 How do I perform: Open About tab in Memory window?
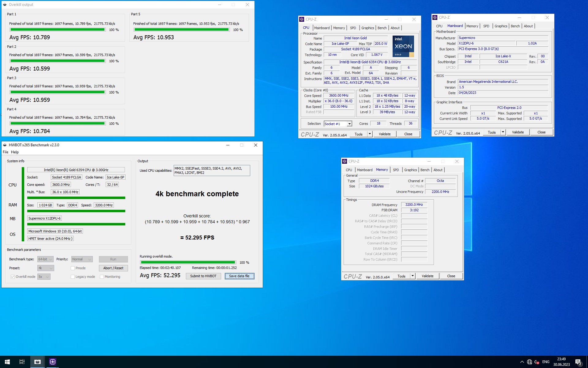coord(438,170)
